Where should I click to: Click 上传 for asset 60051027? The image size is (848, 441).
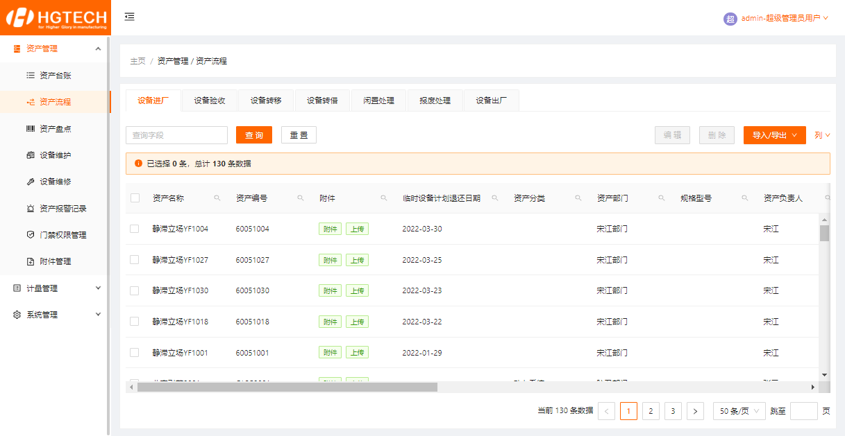(x=357, y=260)
